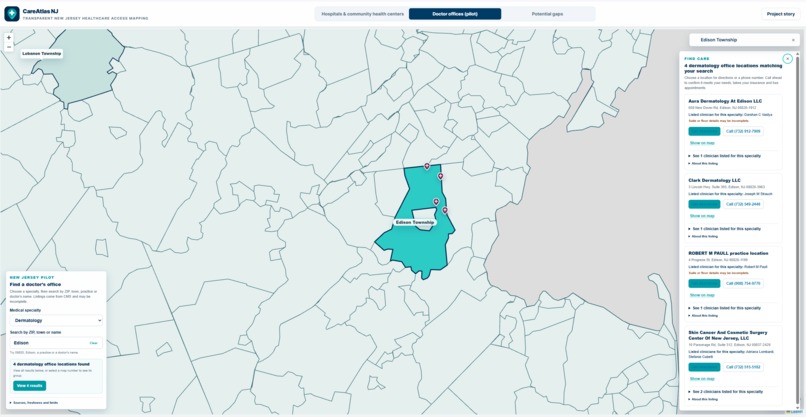The width and height of the screenshot is (806, 417).
Task: Open the Medical specialty dropdown
Action: pyautogui.click(x=56, y=320)
